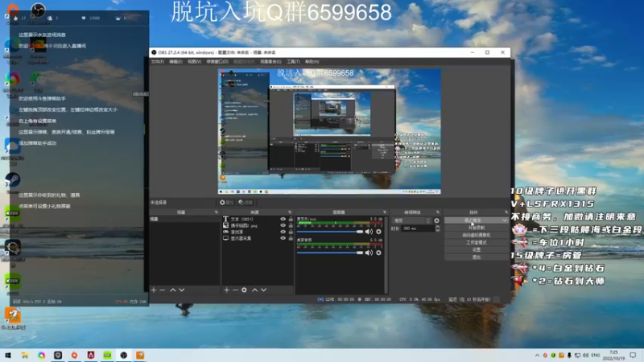Pop out the controls dock icon
The width and height of the screenshot is (644, 362).
click(x=506, y=212)
